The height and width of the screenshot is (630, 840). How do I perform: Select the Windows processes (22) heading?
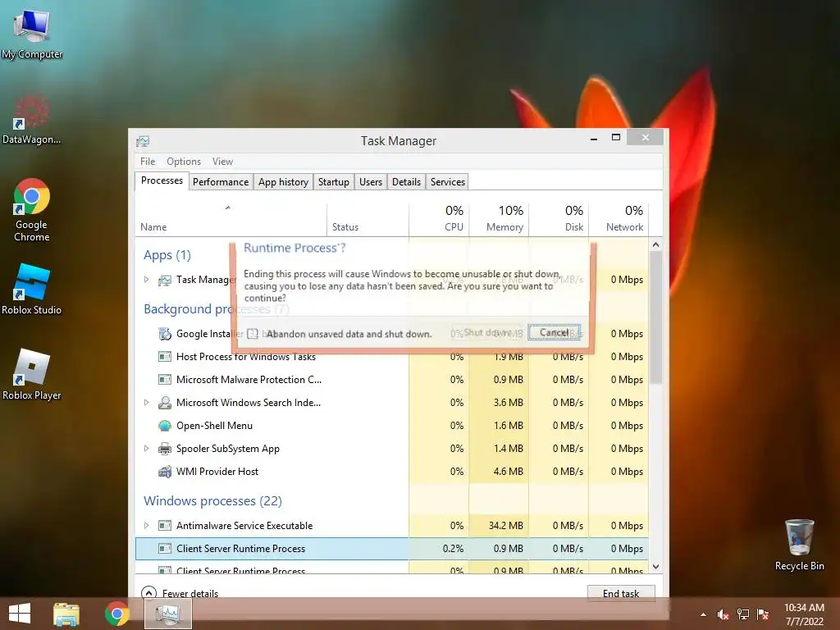point(212,501)
